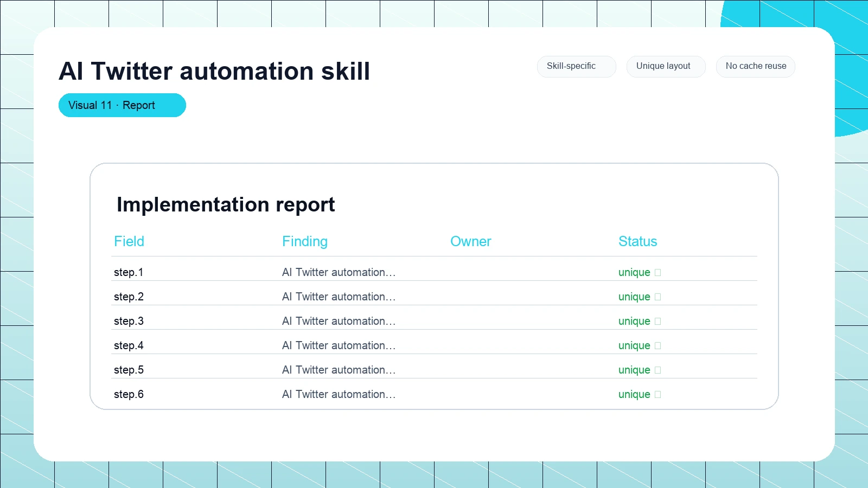Click the Finding column header
The image size is (868, 488).
[x=305, y=241]
